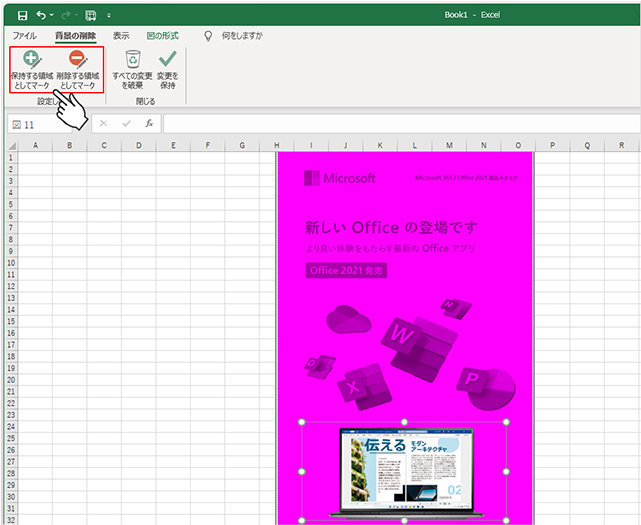Viewport: 641px width, 525px height.
Task: Select 削除する領域としてマーク tool
Action: (78, 70)
